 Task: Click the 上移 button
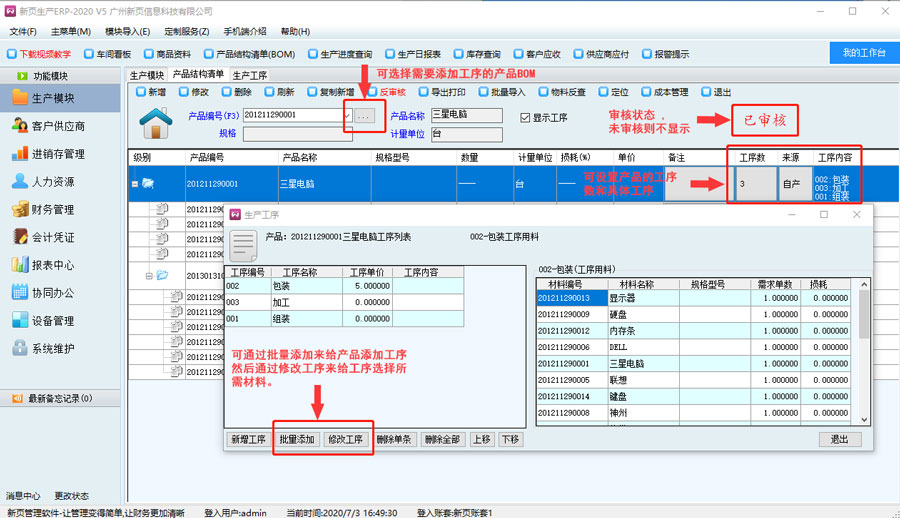[x=482, y=439]
